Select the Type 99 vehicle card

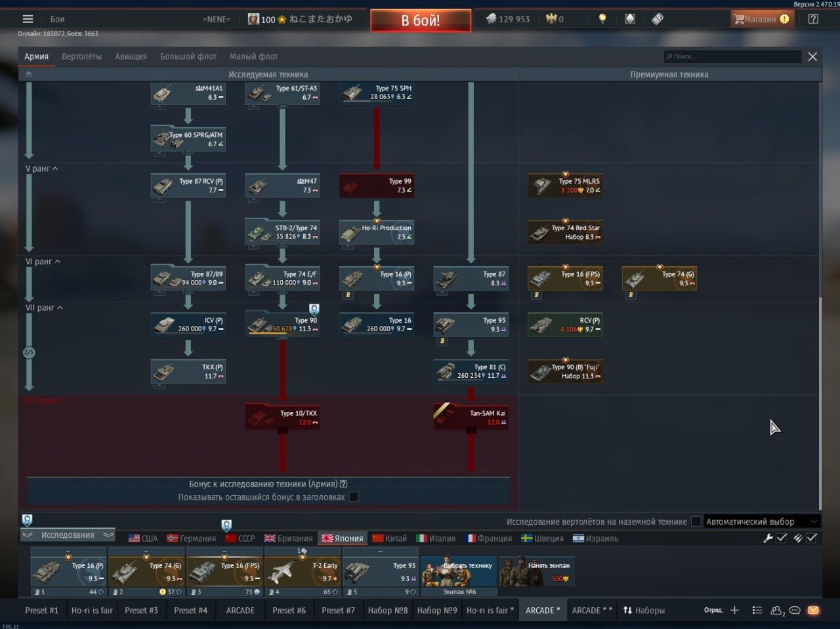point(376,186)
